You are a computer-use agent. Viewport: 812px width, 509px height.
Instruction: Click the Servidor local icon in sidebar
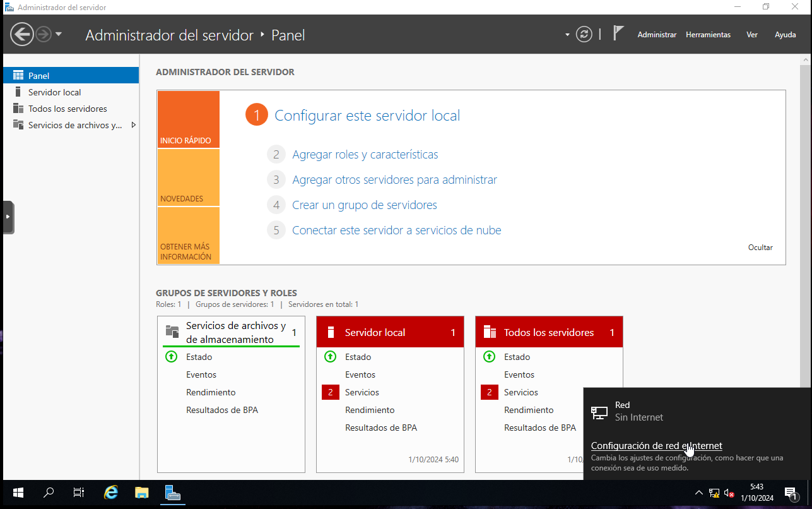[x=18, y=92]
